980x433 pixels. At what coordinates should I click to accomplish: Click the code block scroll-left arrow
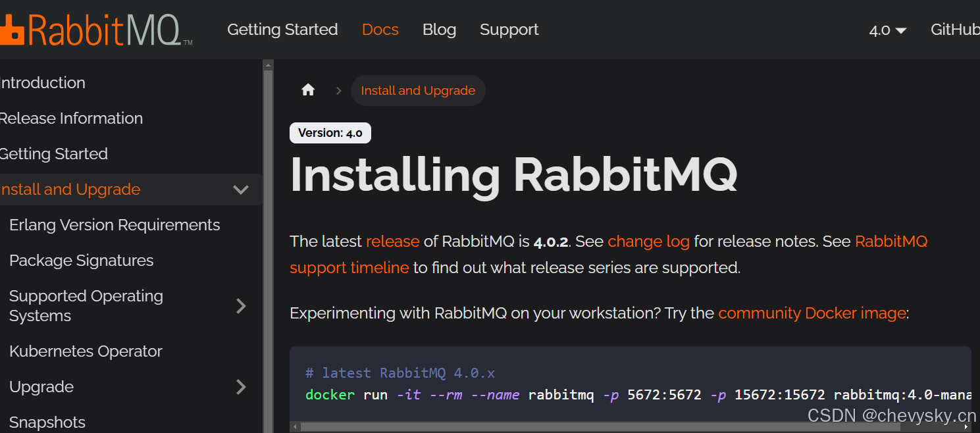[296, 426]
